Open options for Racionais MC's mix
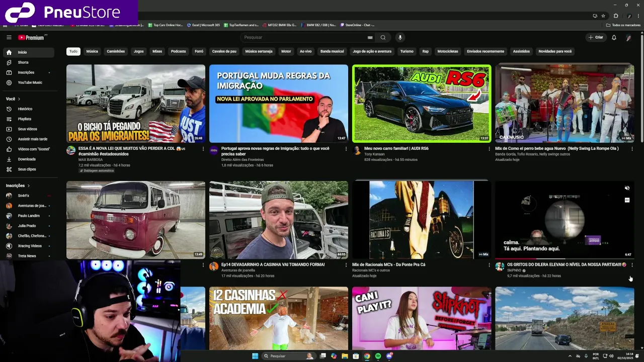 click(x=489, y=265)
